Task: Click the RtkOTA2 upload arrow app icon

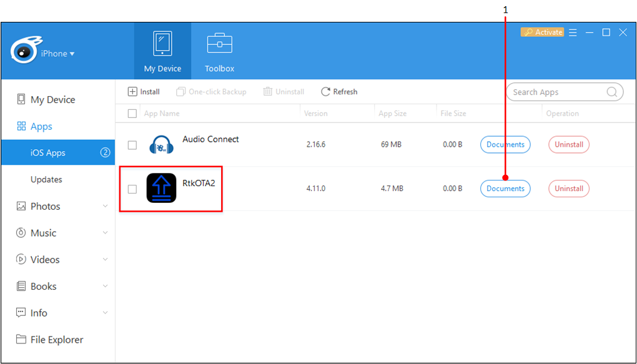Action: [x=161, y=188]
